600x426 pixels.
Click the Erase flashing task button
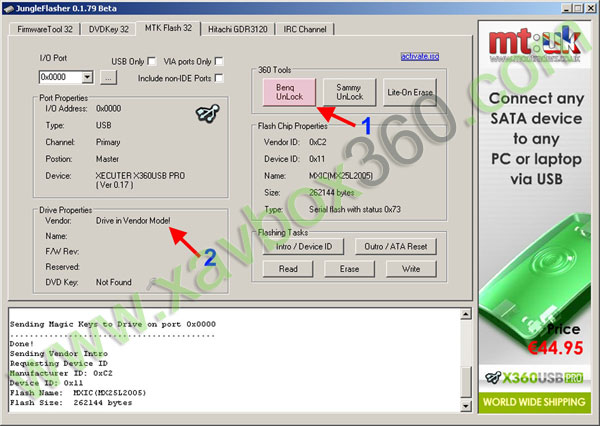pos(349,269)
